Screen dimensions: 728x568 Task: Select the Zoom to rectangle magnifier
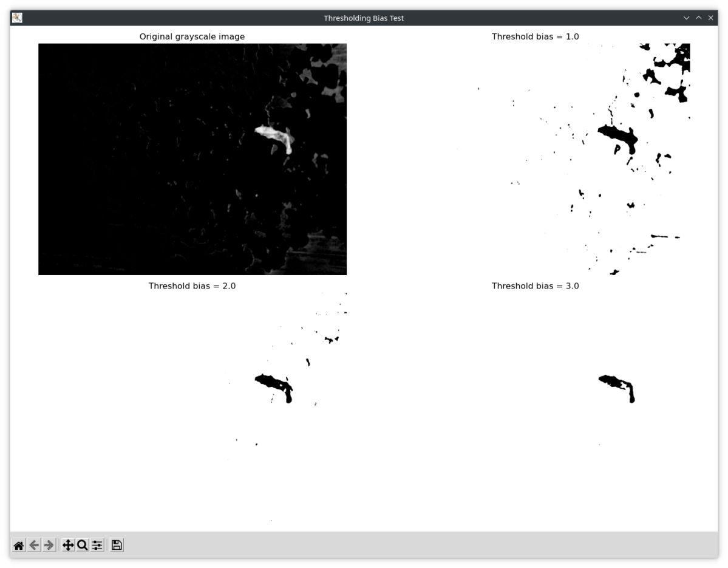point(82,546)
